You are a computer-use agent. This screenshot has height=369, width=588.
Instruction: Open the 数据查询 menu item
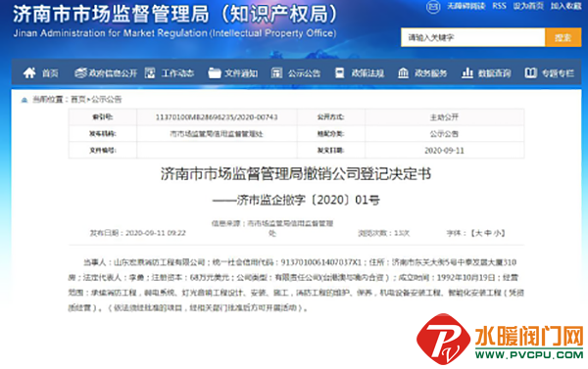[x=494, y=73]
